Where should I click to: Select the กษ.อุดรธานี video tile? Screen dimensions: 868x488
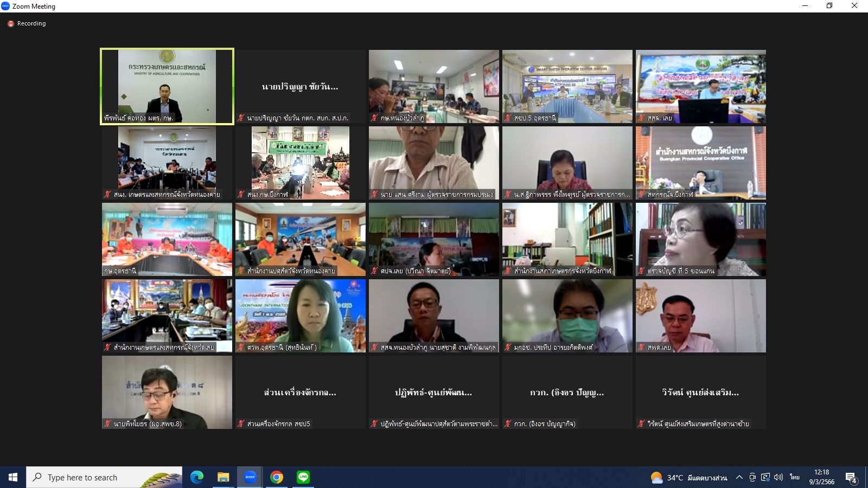(x=167, y=240)
